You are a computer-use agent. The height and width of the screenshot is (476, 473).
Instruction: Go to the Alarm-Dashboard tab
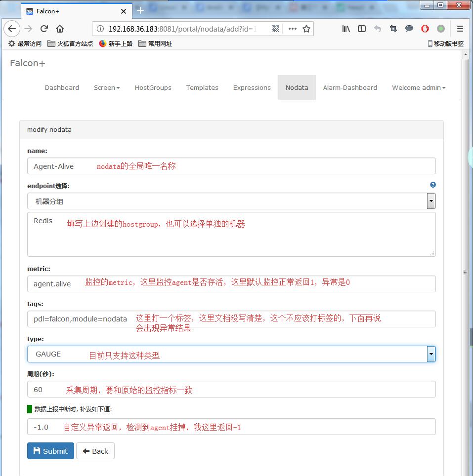coord(350,87)
